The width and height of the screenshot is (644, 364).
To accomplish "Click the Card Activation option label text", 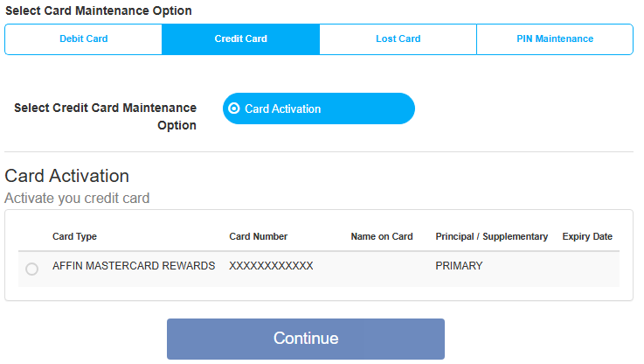I will click(x=282, y=109).
